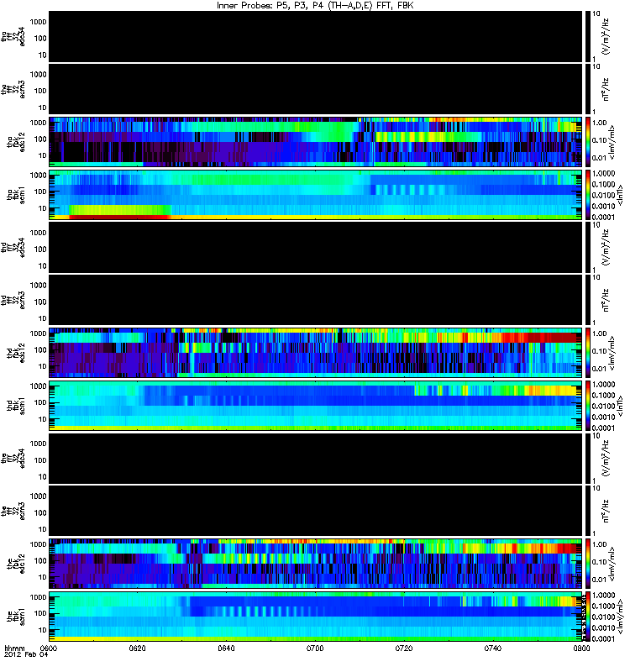Click the "the fff 32 edc34" y-axis label
This screenshot has width=630, height=672.
coord(13,458)
